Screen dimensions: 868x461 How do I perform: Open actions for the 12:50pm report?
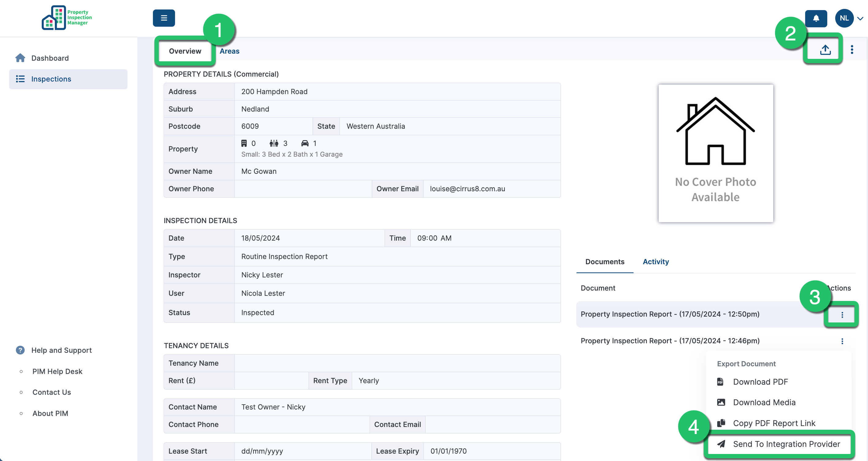tap(842, 315)
